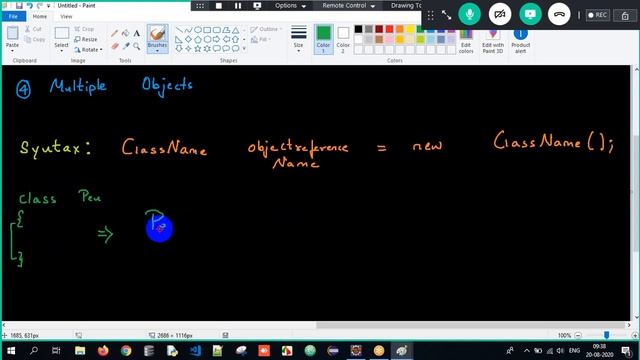Open the File menu
Viewport: 640px width, 360px height.
(13, 16)
